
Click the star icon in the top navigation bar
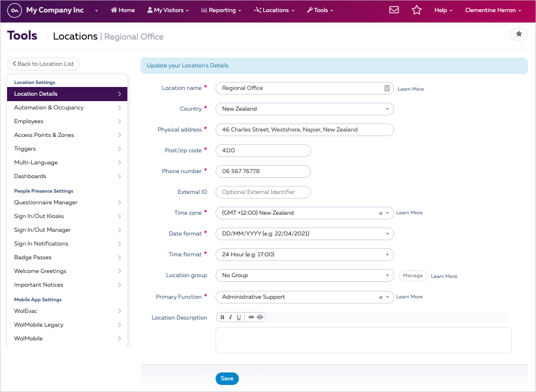(417, 10)
